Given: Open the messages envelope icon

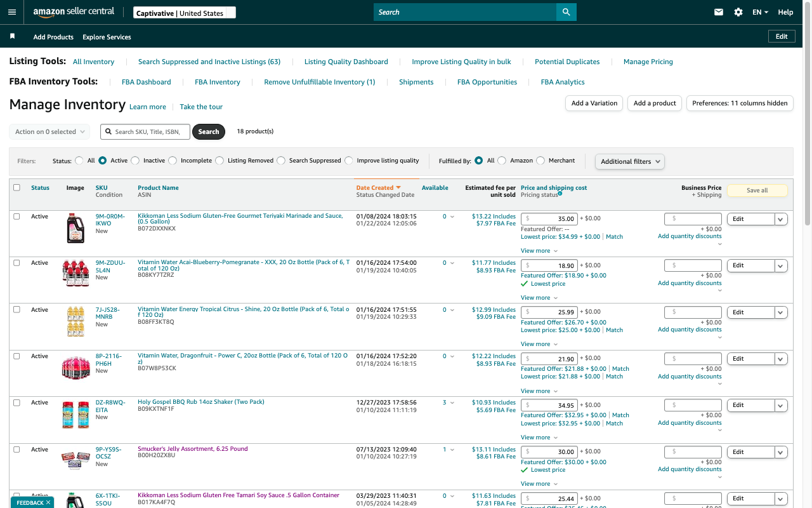Looking at the screenshot, I should 719,12.
